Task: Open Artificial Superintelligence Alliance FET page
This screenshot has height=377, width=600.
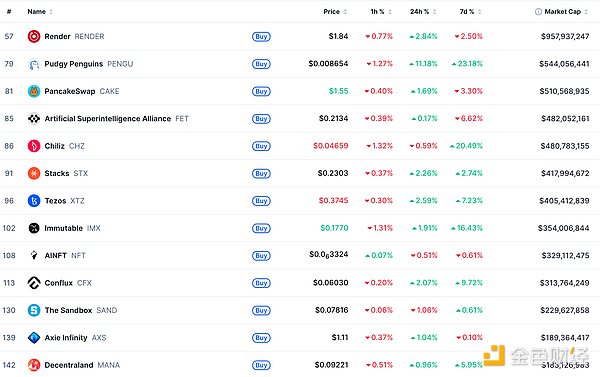Action: [116, 119]
